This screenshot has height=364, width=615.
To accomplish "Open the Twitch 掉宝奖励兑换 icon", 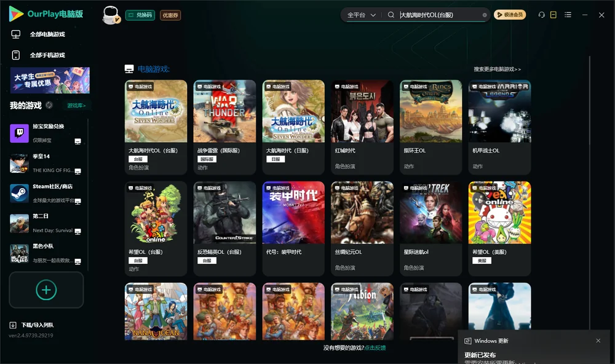I will [19, 133].
